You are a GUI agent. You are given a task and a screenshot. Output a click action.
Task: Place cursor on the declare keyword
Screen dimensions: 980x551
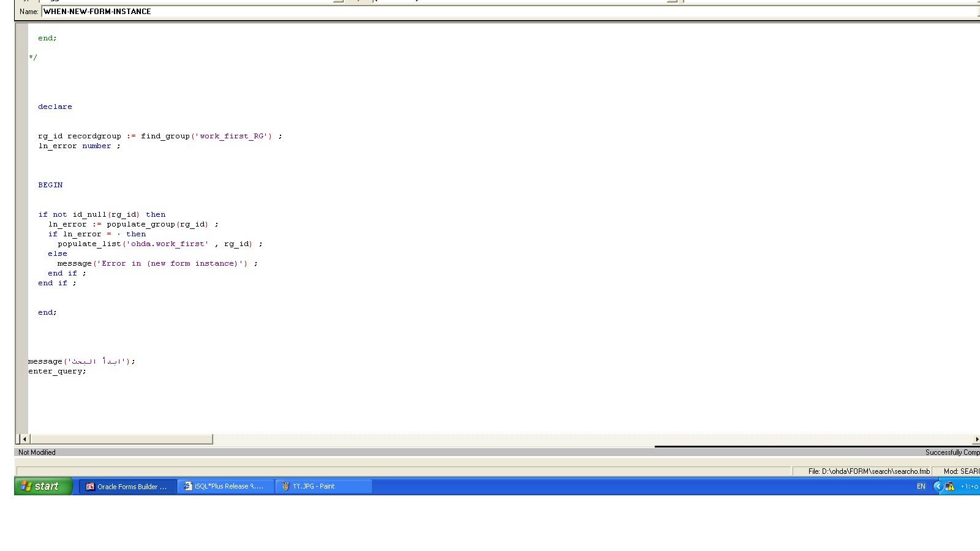tap(55, 107)
